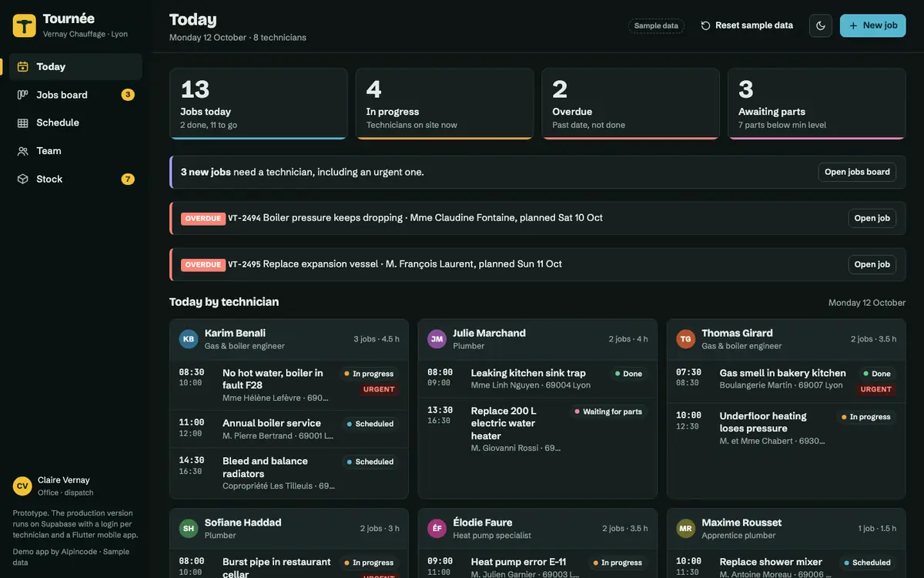The height and width of the screenshot is (578, 924).
Task: Click the Today by technician heading
Action: (224, 302)
